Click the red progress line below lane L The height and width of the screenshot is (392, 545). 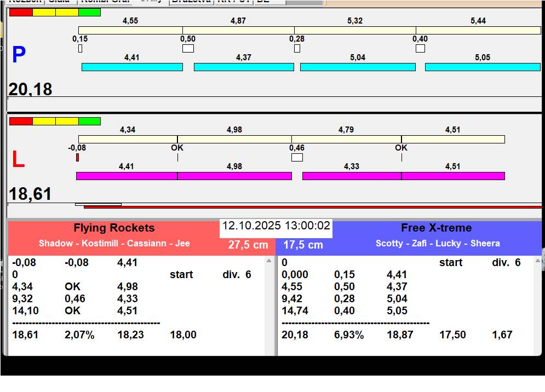313,207
